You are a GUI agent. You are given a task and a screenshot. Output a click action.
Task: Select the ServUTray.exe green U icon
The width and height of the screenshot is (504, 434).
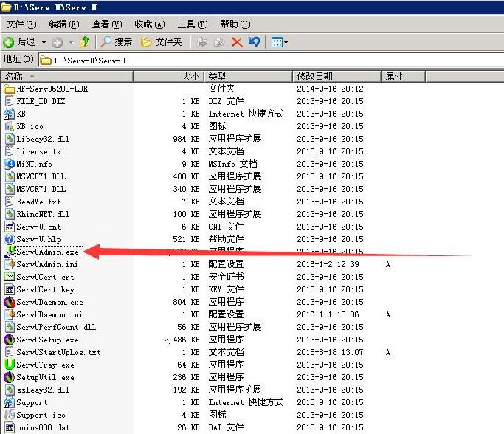click(10, 365)
